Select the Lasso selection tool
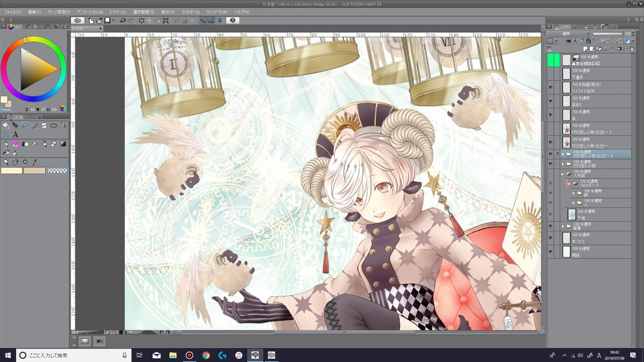This screenshot has height=362, width=644. pyautogui.click(x=25, y=125)
